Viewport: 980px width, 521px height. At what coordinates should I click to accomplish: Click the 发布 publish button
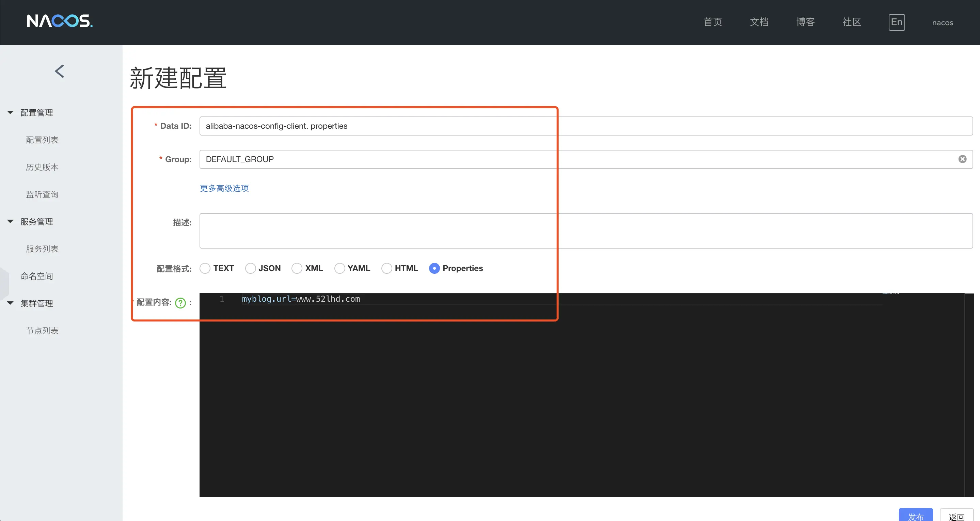tap(915, 515)
